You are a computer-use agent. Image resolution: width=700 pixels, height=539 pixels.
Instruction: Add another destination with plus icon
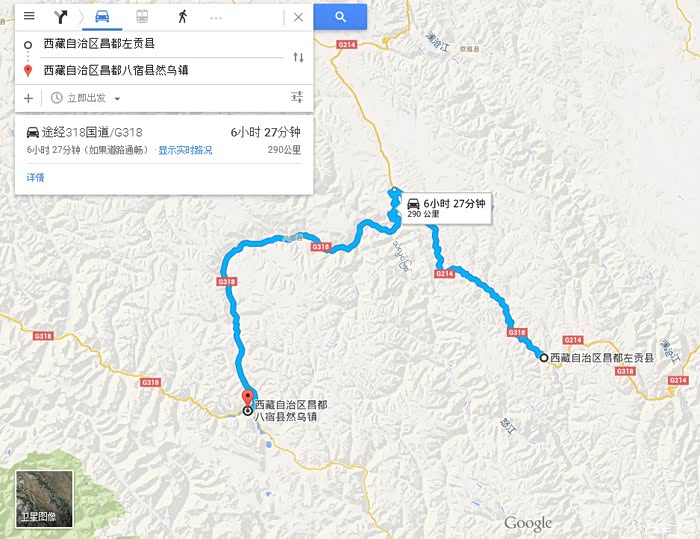click(x=28, y=98)
